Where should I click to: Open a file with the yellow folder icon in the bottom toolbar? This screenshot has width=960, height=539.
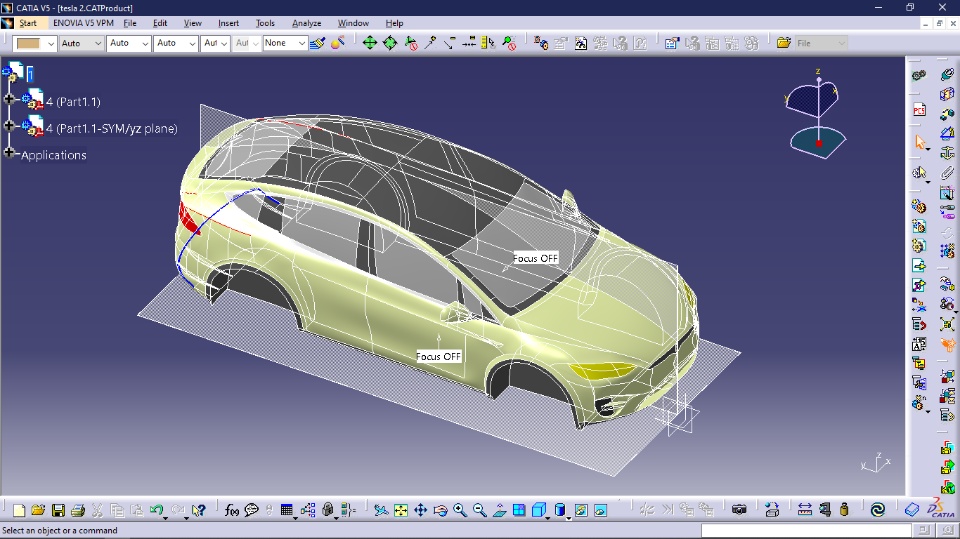pyautogui.click(x=38, y=510)
